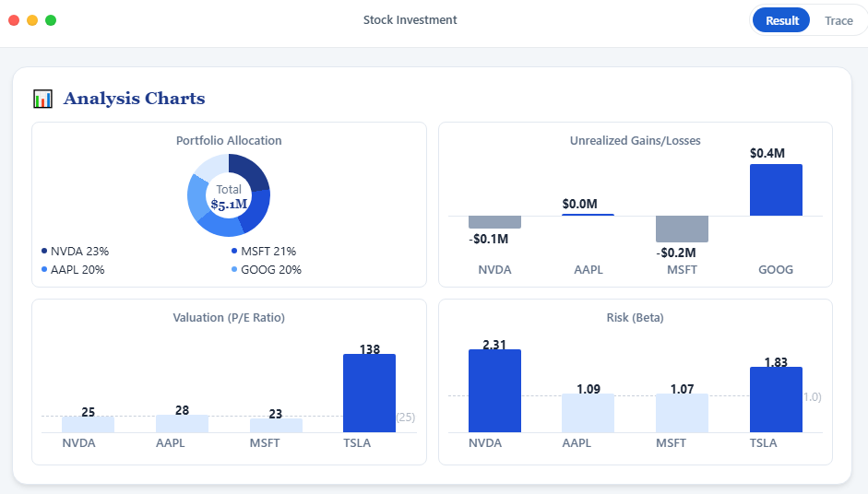Viewport: 868px width, 494px height.
Task: Click the TSLA 1.83 beta bar
Action: [776, 400]
